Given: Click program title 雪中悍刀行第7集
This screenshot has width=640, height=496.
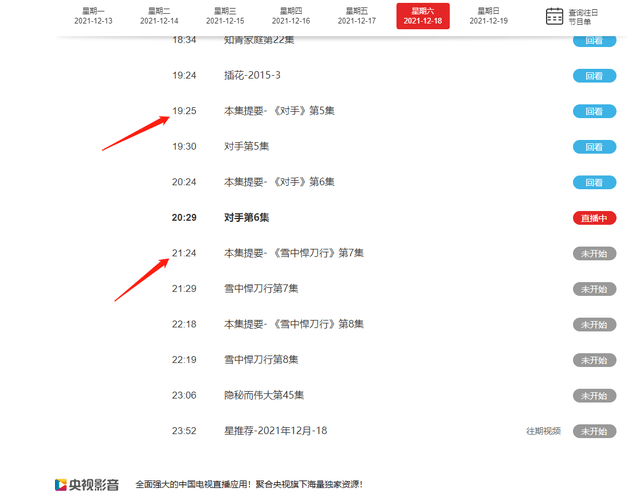Looking at the screenshot, I should (x=261, y=289).
